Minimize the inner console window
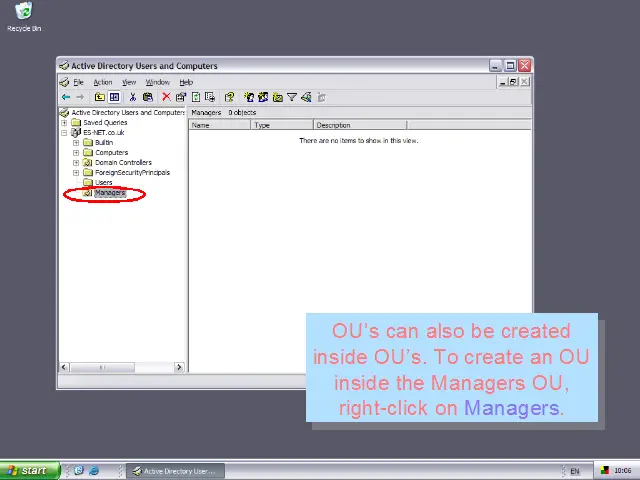 pos(502,82)
